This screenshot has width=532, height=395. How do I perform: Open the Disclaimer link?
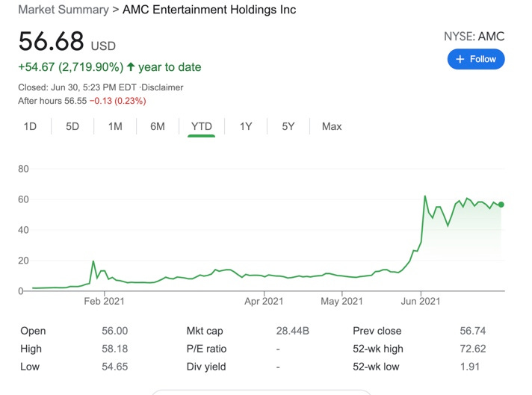[x=162, y=87]
